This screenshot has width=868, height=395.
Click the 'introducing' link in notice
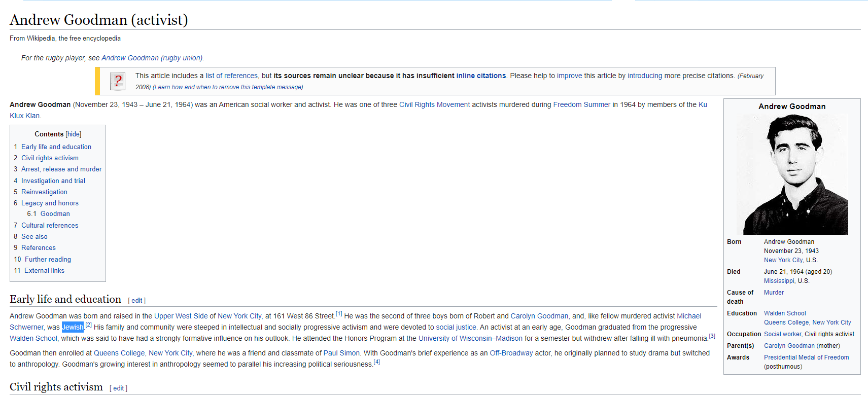click(x=645, y=76)
